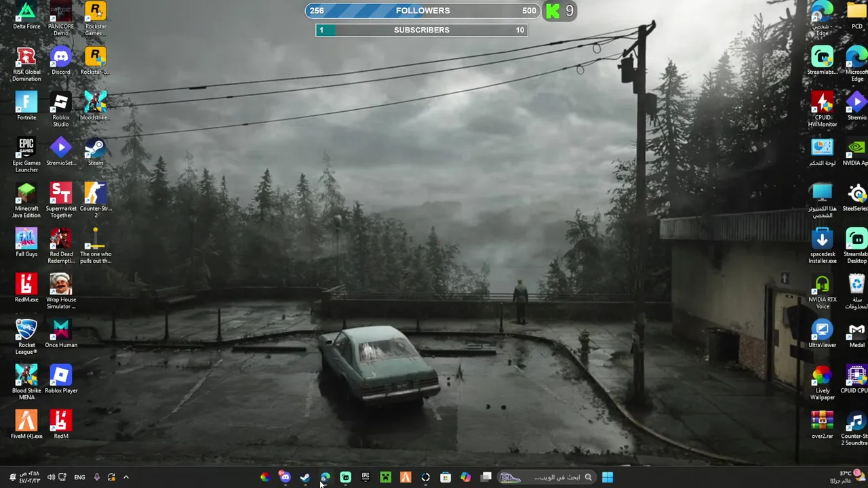Image resolution: width=868 pixels, height=488 pixels.
Task: Open the Microsoft Edge desktop shortcut
Action: [x=856, y=64]
